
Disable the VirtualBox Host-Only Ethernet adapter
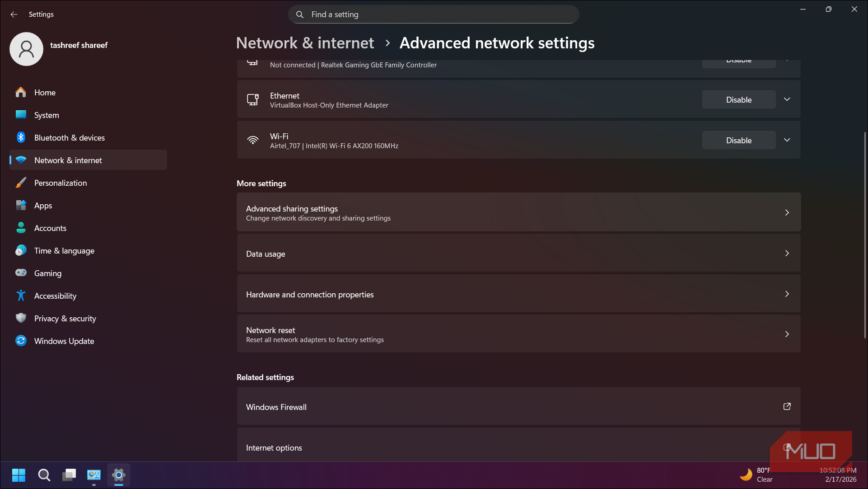click(739, 99)
